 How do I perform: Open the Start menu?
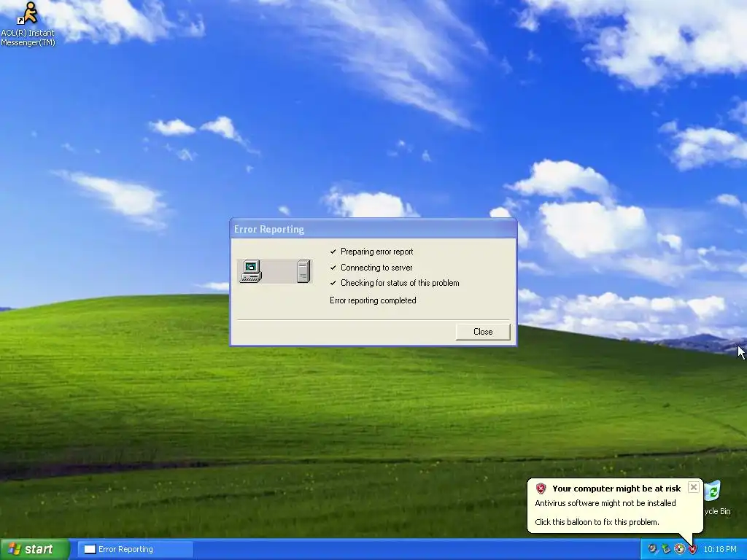point(34,549)
